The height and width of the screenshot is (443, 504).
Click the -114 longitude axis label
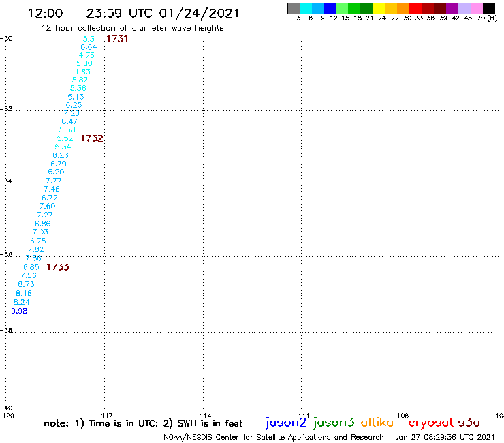coord(203,416)
